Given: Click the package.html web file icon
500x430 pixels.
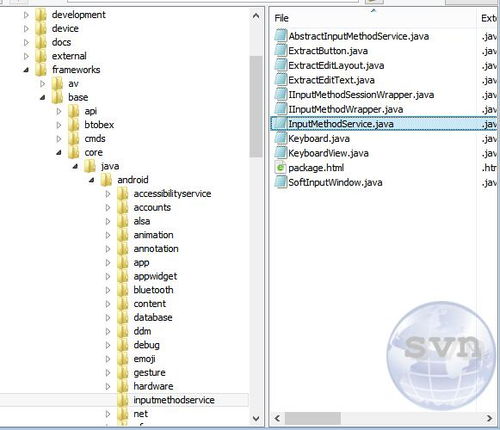Looking at the screenshot, I should [281, 168].
